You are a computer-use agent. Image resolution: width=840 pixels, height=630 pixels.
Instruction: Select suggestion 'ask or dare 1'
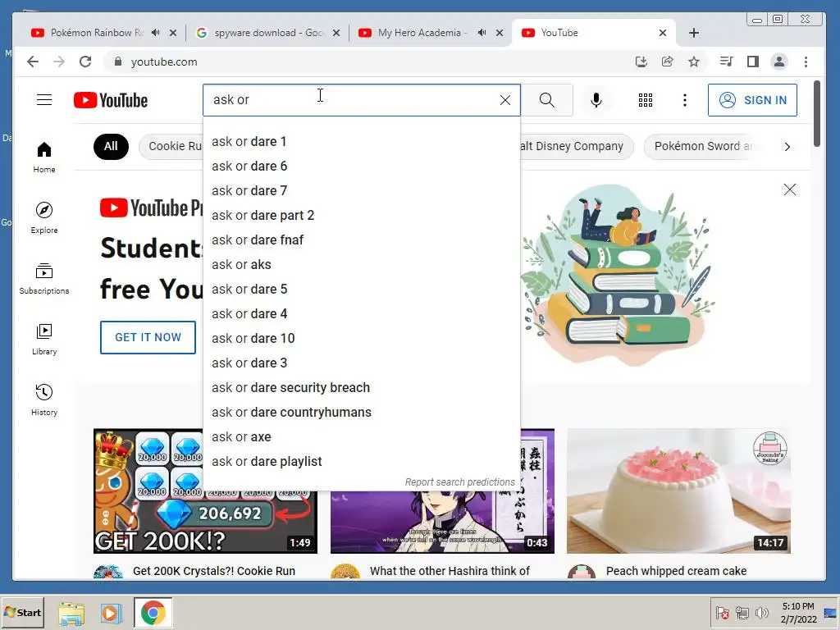(x=362, y=141)
